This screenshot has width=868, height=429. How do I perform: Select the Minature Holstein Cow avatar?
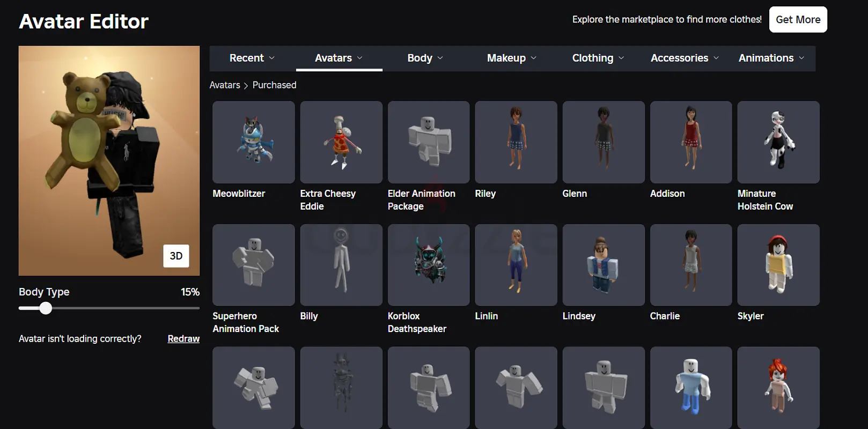[x=778, y=142]
